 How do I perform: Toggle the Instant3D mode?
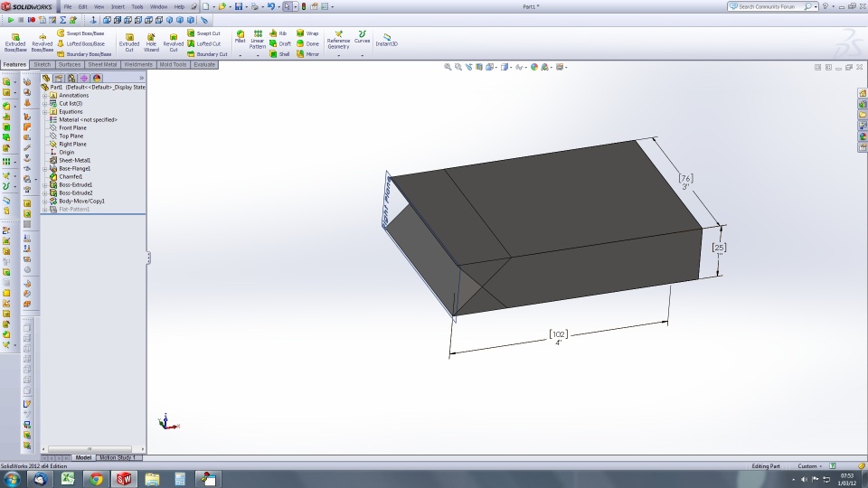[386, 40]
